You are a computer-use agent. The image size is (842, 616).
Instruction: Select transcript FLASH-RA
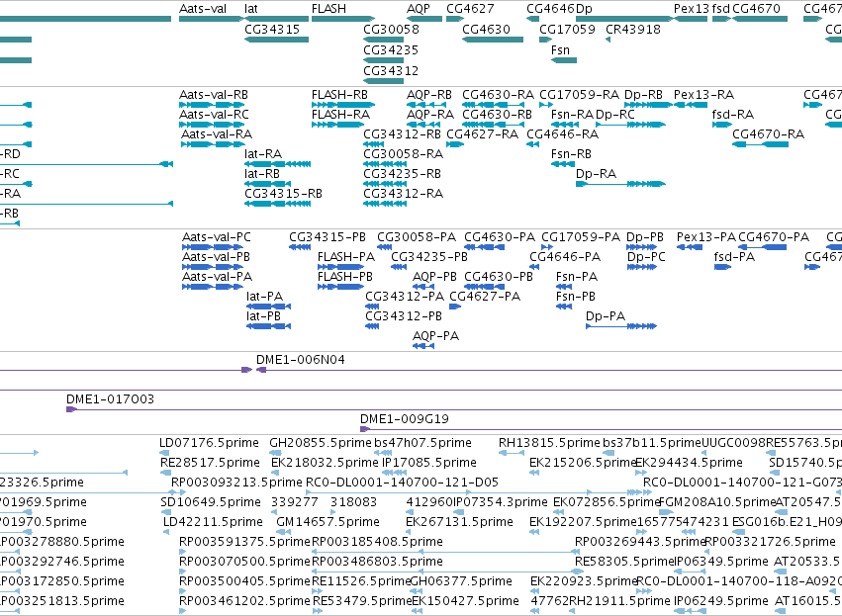coord(340,115)
